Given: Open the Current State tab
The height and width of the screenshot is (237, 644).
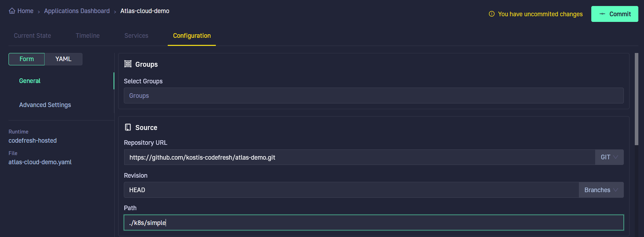Looking at the screenshot, I should coord(33,36).
